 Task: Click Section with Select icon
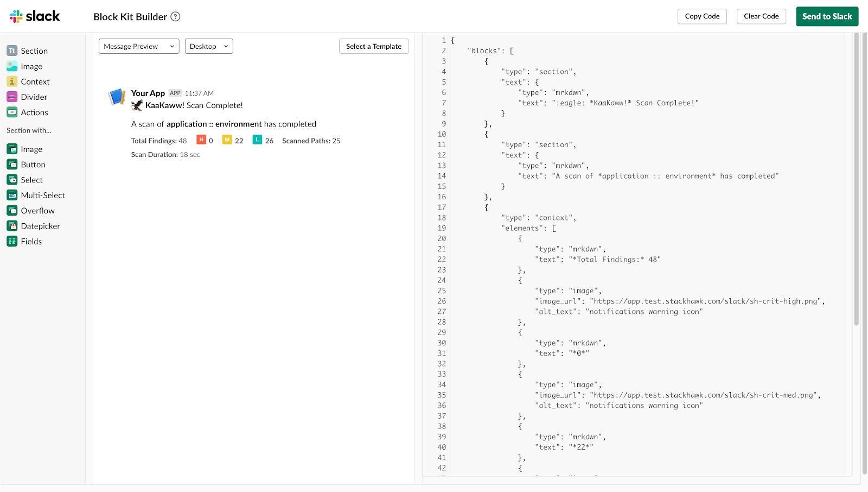pyautogui.click(x=12, y=180)
